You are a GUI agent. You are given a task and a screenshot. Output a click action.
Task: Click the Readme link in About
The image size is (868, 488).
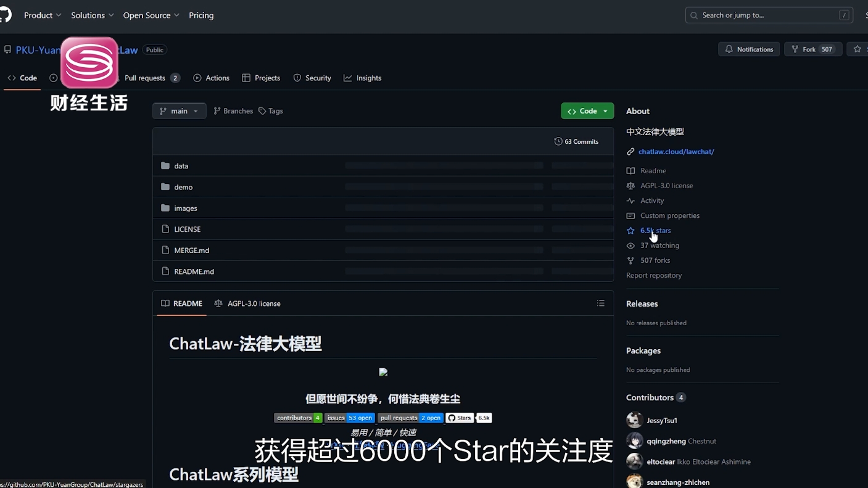pos(653,171)
